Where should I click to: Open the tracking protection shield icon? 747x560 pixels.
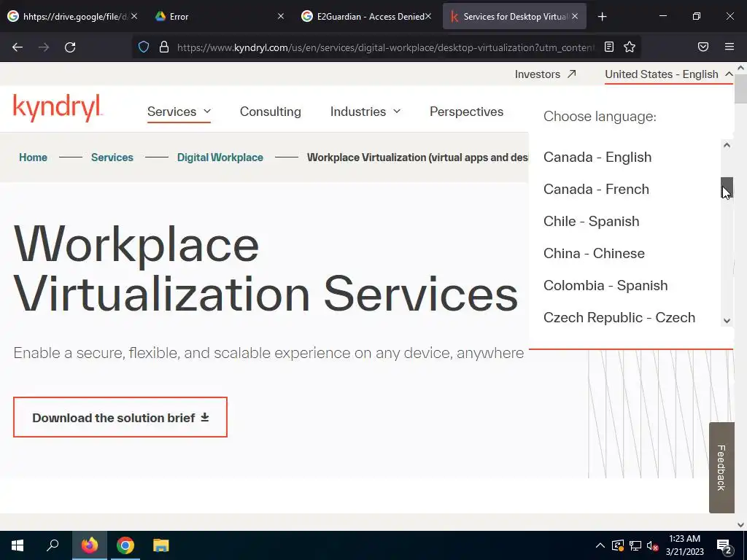(x=144, y=47)
